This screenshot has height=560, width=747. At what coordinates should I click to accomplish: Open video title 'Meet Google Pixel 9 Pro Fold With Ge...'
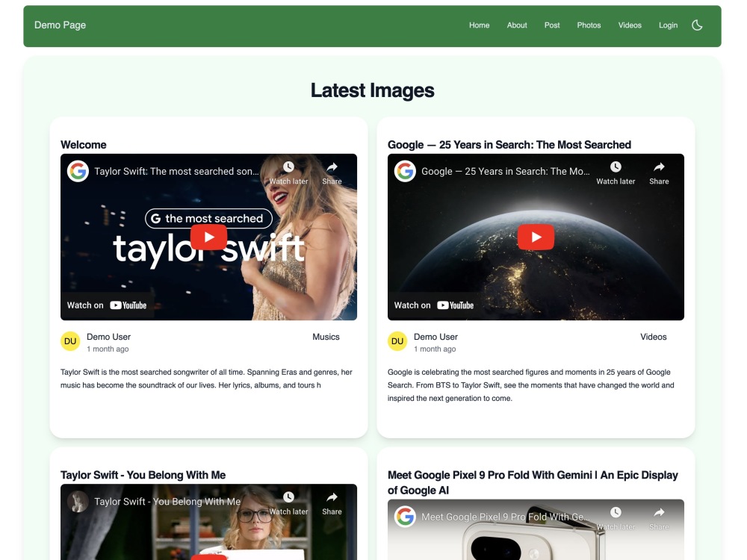point(506,517)
